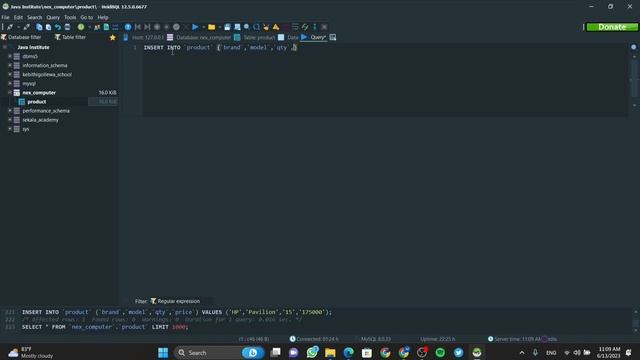This screenshot has width=640, height=360.
Task: Click the green Refresh icon
Action: (81, 27)
